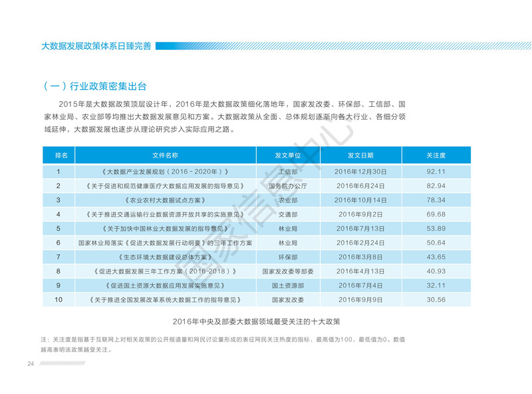Select the issuing unit cell "交通部"
Viewport: 532px width, 394px height.
click(x=288, y=215)
